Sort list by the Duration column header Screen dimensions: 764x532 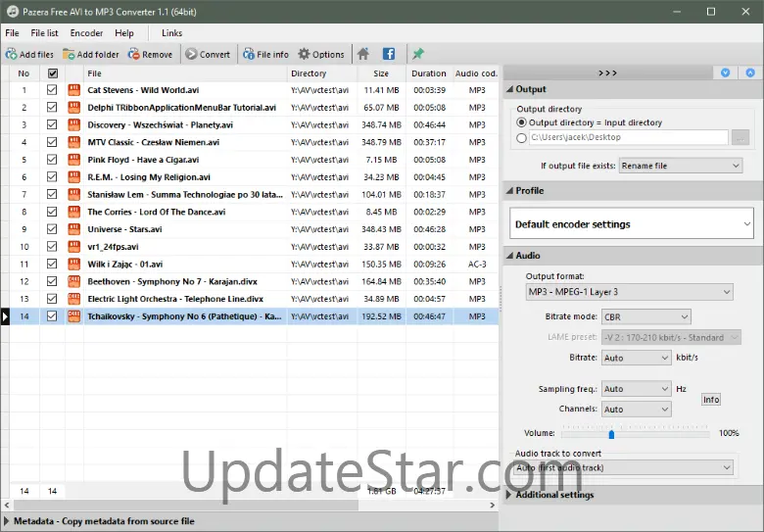(x=429, y=73)
